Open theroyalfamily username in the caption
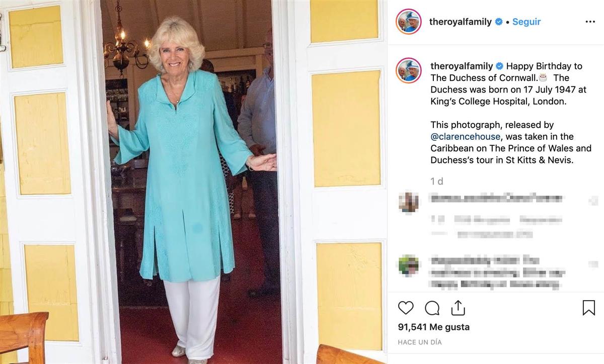The image size is (604, 364). [x=462, y=66]
